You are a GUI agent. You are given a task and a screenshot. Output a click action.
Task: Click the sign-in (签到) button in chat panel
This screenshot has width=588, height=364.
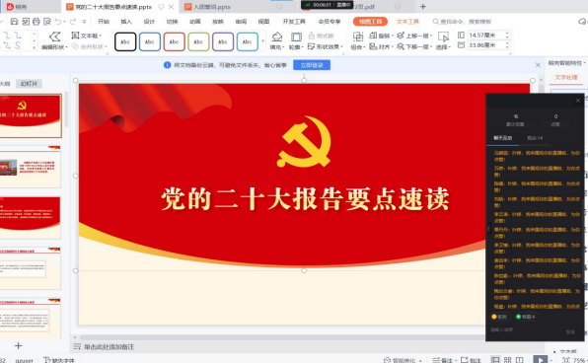[x=500, y=317]
